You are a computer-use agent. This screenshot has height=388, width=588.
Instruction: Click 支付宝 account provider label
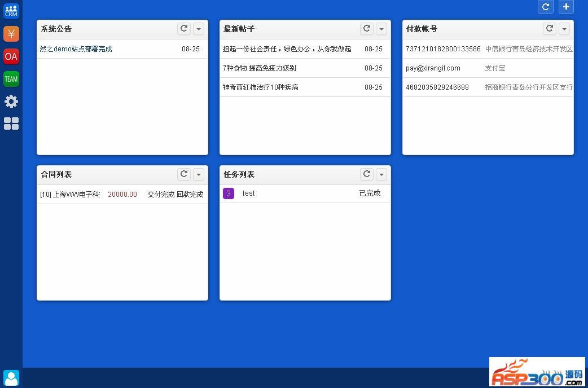tap(495, 68)
